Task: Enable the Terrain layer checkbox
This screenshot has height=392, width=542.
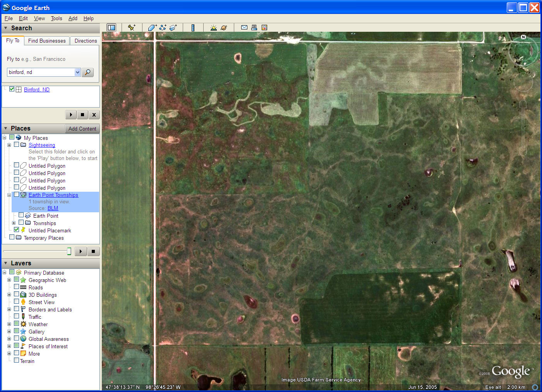Action: click(x=16, y=361)
